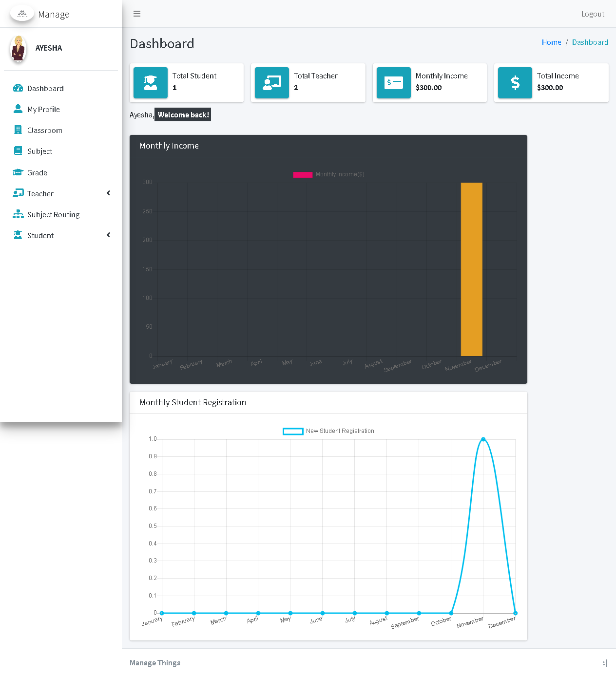Screen dimensions: 616x676
Task: Click the AYESHA username link
Action: pos(49,48)
